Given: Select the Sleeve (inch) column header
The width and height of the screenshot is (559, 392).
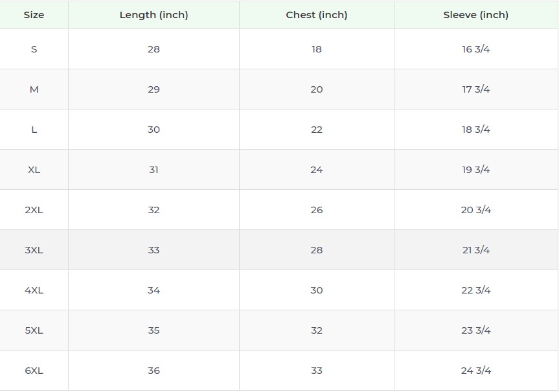Looking at the screenshot, I should click(476, 15).
